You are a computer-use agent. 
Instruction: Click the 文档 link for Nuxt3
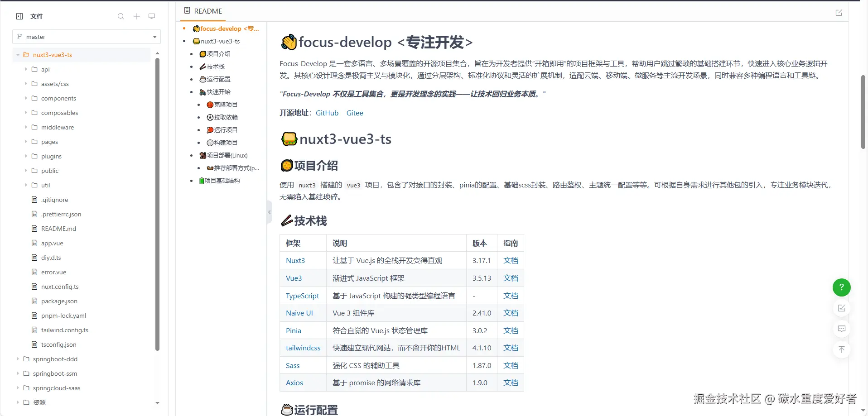click(x=510, y=260)
